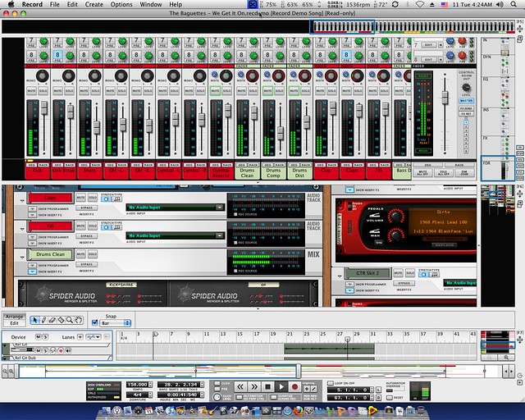
Task: Click the monitor speaker icon on Ref Git track
Action: 68,350
